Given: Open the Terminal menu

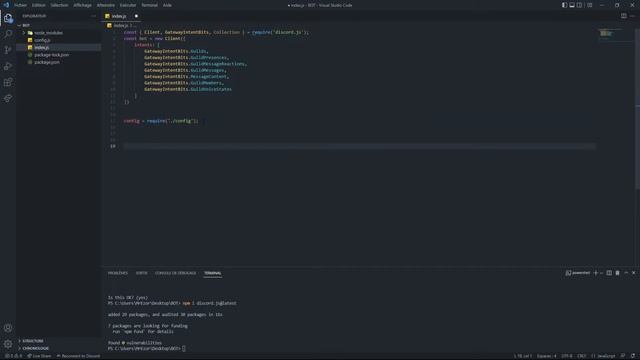Looking at the screenshot, I should click(x=149, y=5).
